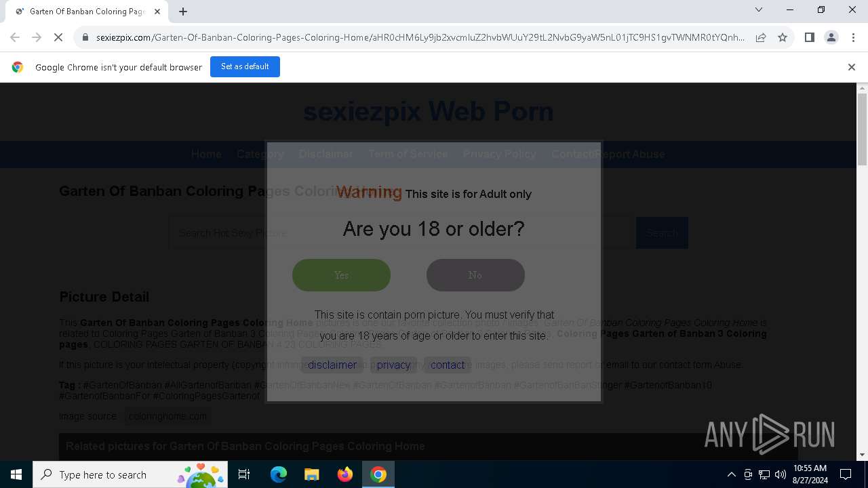Open the taskbar clock and date
868x488 pixels.
(810, 474)
